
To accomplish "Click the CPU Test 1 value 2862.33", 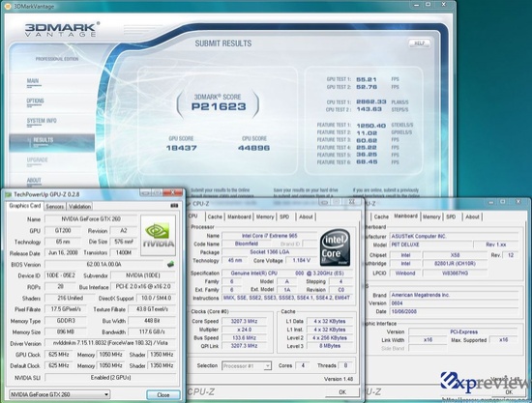I will coord(371,101).
